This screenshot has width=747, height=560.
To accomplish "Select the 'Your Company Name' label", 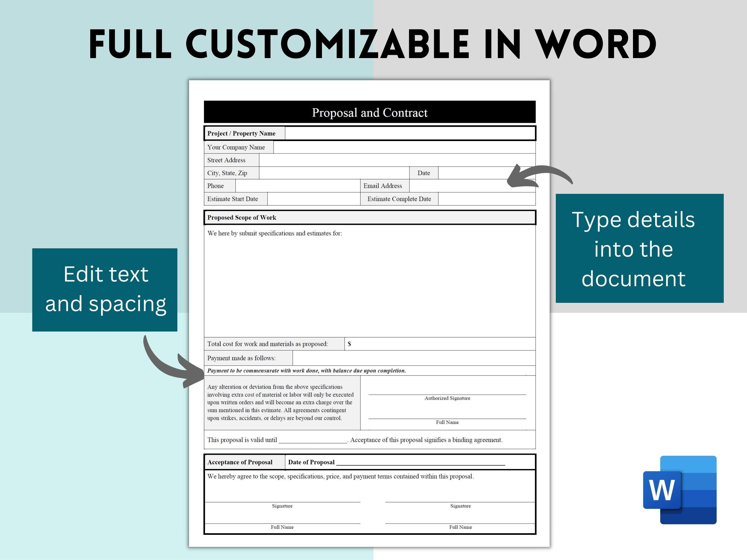I will click(x=236, y=147).
